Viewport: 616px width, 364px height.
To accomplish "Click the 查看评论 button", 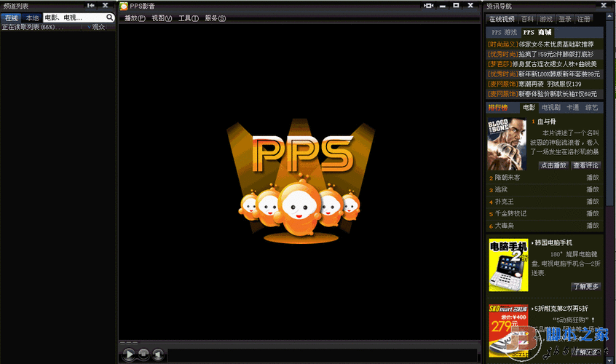I will (585, 165).
